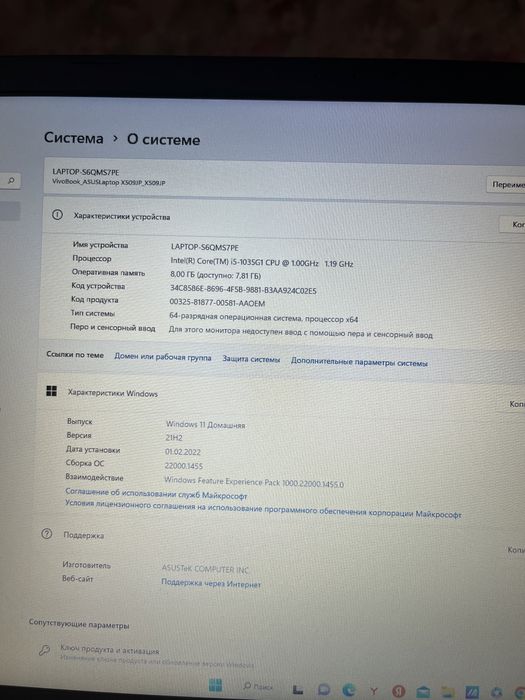Click the search magnifier in the sidebar
The image size is (525, 700).
point(11,180)
